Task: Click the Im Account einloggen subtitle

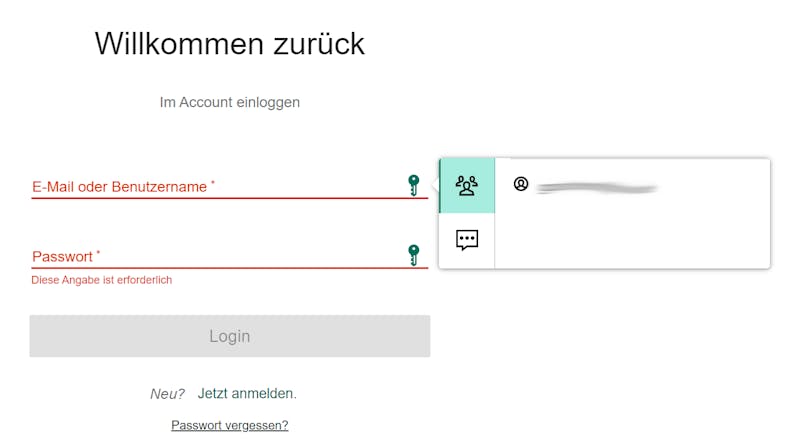Action: click(x=230, y=102)
